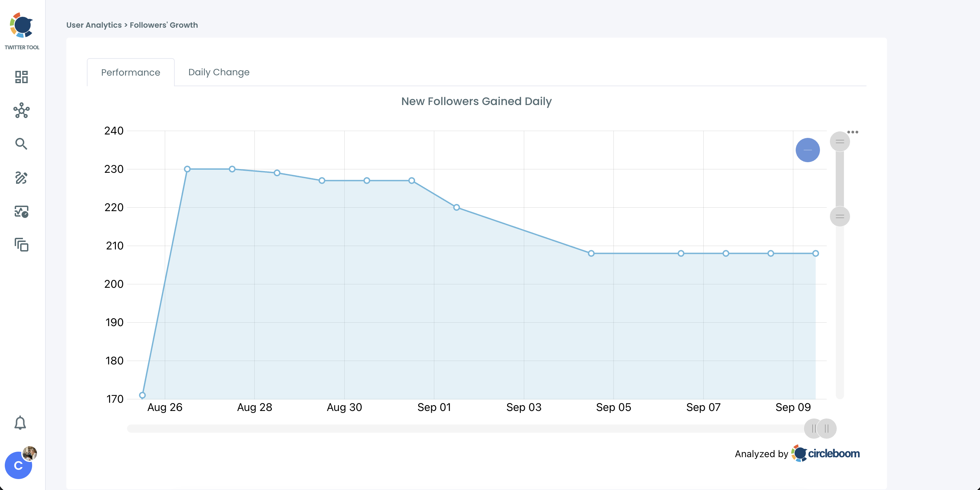Click the blue zoom-out circle button
This screenshot has height=490, width=980.
pyautogui.click(x=807, y=150)
